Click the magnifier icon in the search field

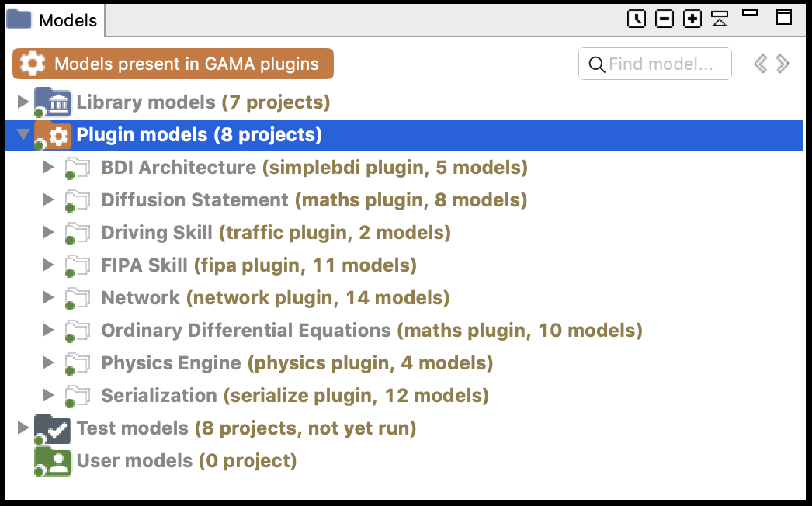click(596, 64)
